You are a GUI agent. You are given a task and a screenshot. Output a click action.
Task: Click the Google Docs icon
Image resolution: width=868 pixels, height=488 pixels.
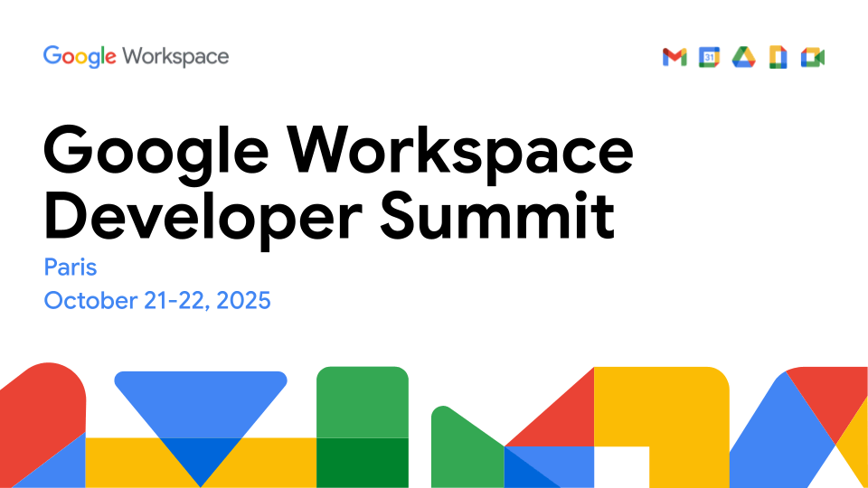coord(778,58)
